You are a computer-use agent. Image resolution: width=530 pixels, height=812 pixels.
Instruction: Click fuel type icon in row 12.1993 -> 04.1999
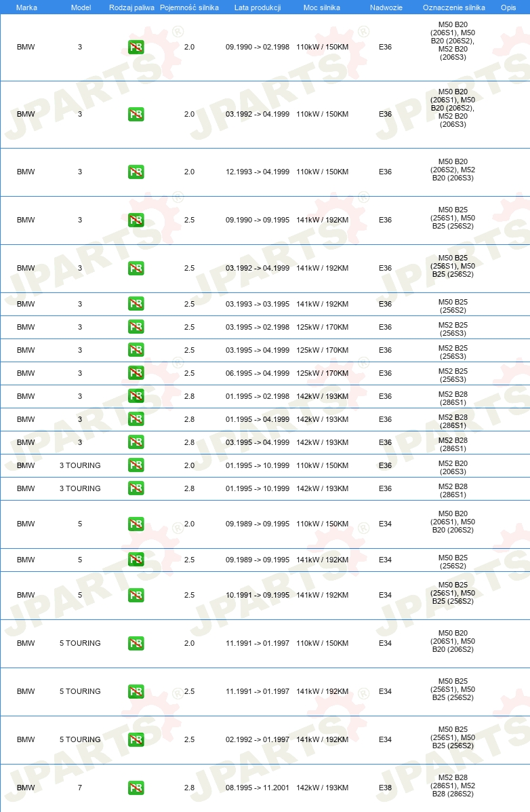pyautogui.click(x=136, y=172)
